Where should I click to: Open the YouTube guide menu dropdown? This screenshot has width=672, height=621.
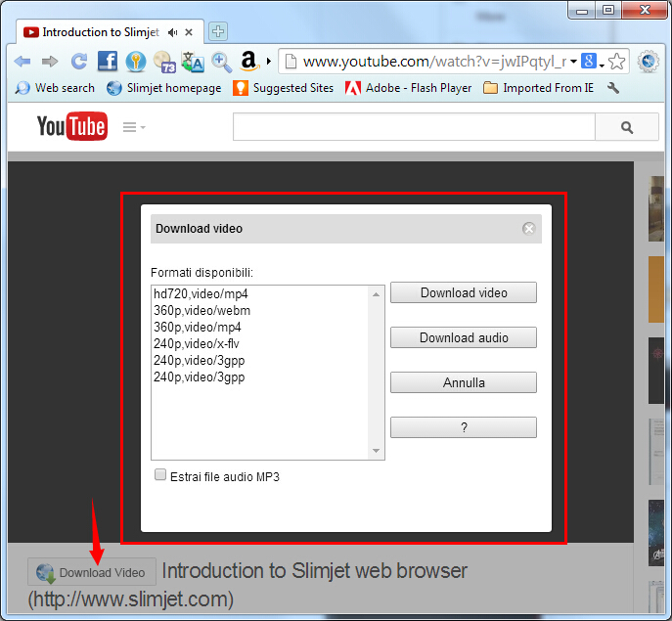(x=134, y=127)
